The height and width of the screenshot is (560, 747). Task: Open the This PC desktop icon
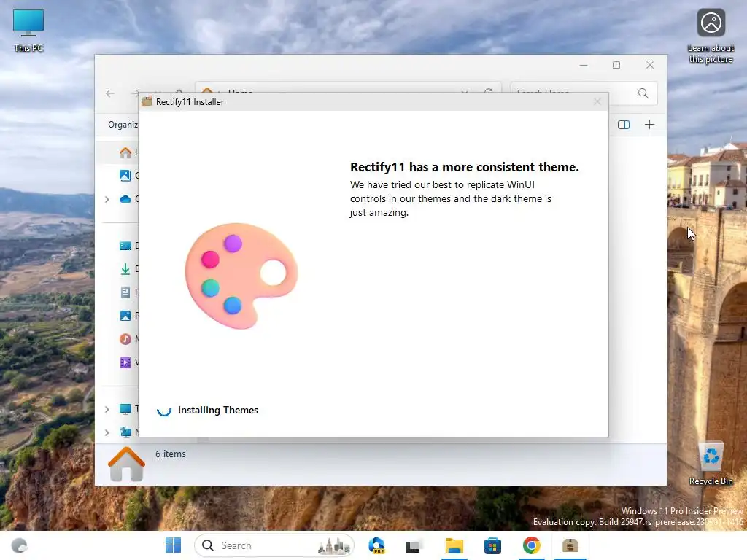click(x=28, y=31)
